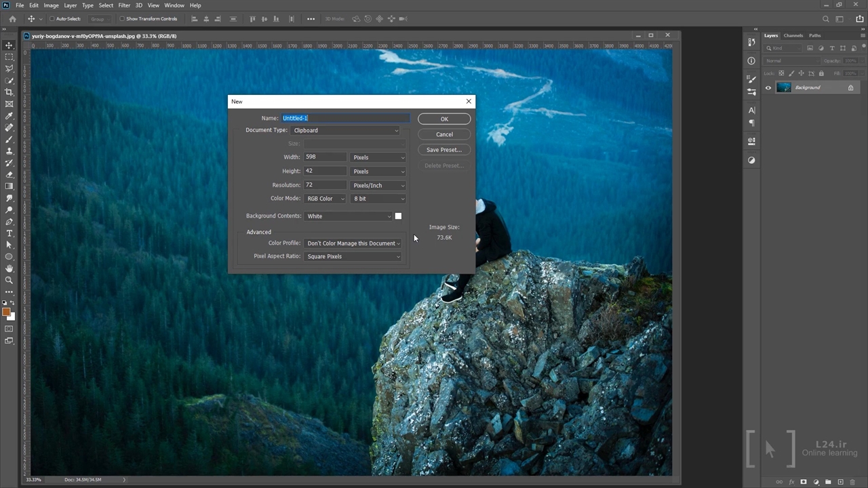This screenshot has height=488, width=868.
Task: Open the Color Mode dropdown
Action: [325, 199]
